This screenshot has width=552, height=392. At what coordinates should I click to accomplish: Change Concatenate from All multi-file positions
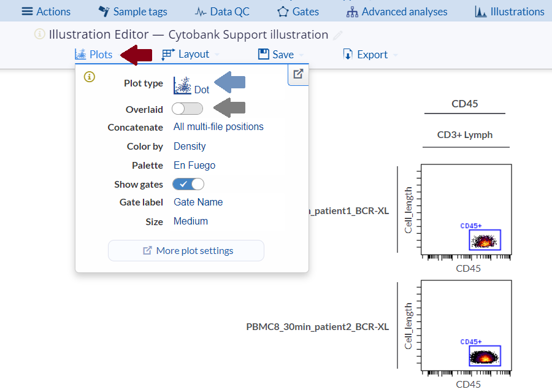tap(218, 127)
